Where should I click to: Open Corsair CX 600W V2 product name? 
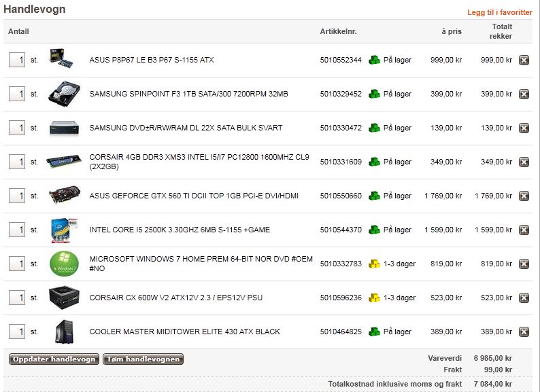(176, 298)
